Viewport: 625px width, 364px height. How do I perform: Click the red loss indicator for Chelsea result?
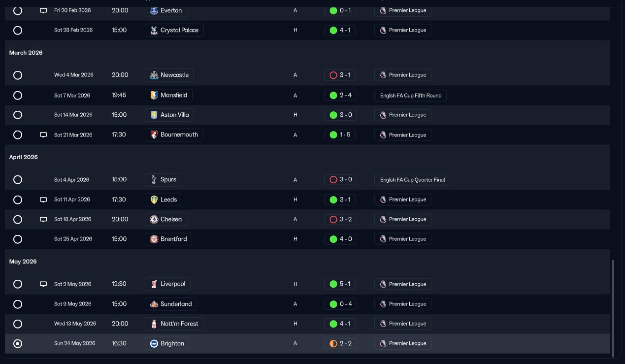click(333, 219)
